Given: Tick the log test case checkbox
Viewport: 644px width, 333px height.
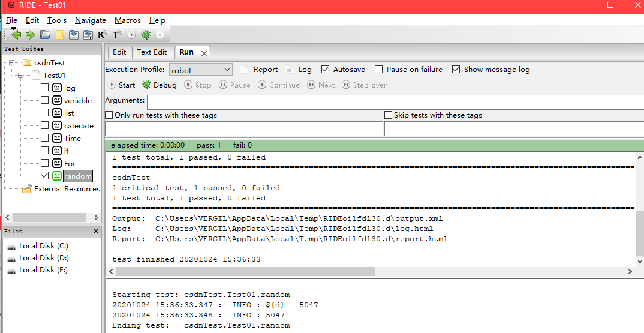Looking at the screenshot, I should click(45, 88).
